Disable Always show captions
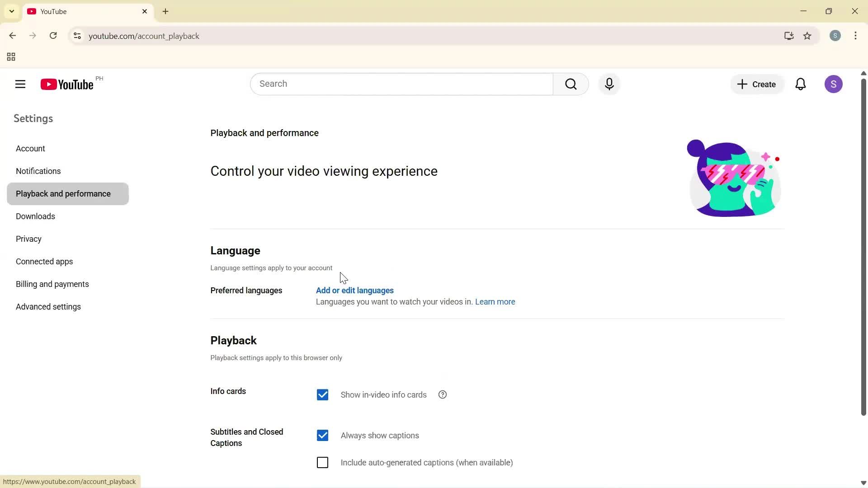 [323, 435]
